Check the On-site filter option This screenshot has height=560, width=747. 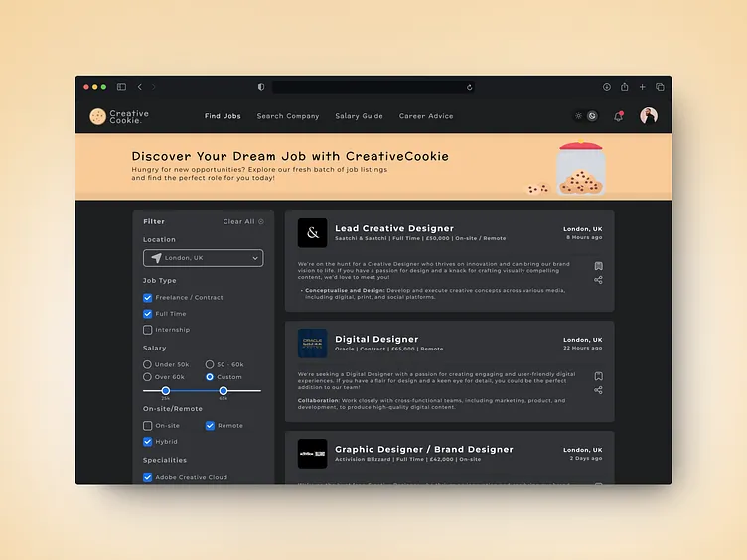click(148, 426)
